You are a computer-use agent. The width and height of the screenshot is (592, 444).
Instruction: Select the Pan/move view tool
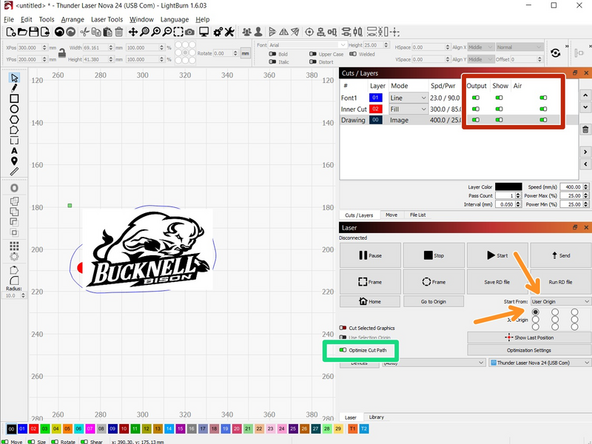coord(133,32)
